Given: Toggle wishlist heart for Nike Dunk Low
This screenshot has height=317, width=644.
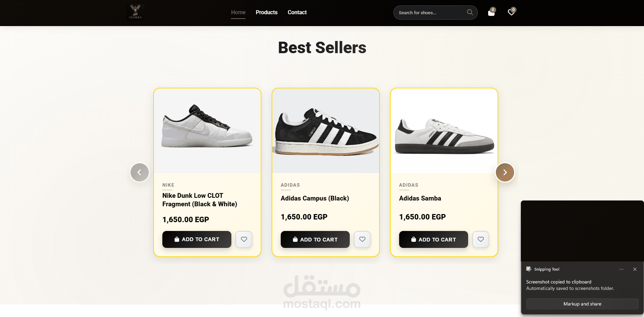Looking at the screenshot, I should pyautogui.click(x=244, y=239).
